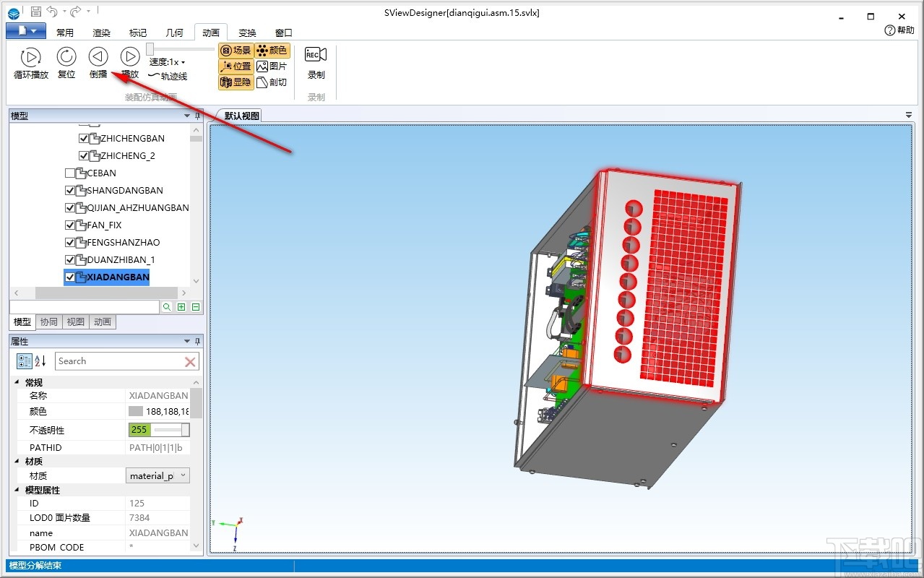Click the 帮助 help link
The height and width of the screenshot is (578, 924).
(x=899, y=30)
